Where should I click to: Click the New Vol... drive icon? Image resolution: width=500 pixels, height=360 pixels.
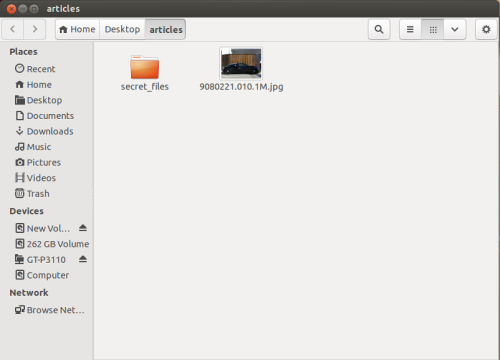pyautogui.click(x=20, y=228)
